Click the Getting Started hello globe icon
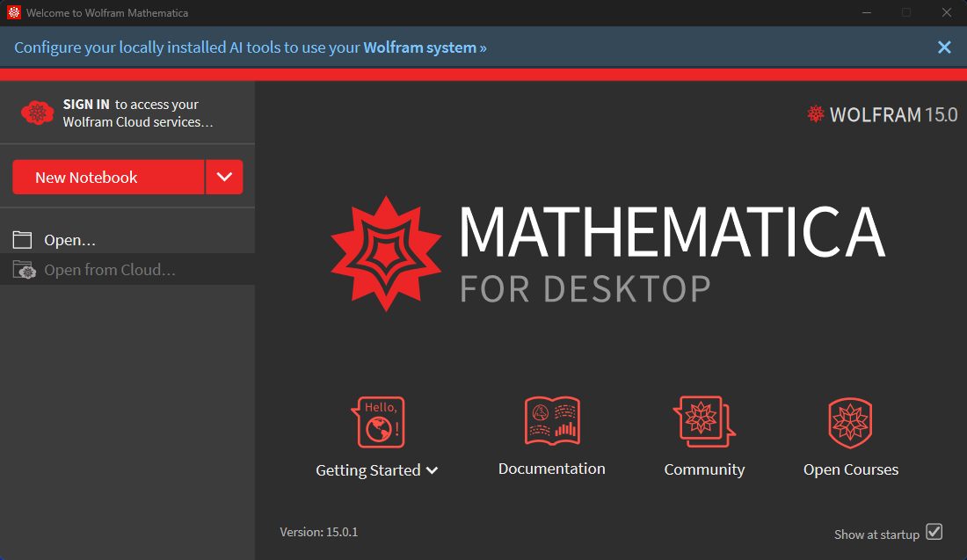Image resolution: width=967 pixels, height=560 pixels. (378, 422)
